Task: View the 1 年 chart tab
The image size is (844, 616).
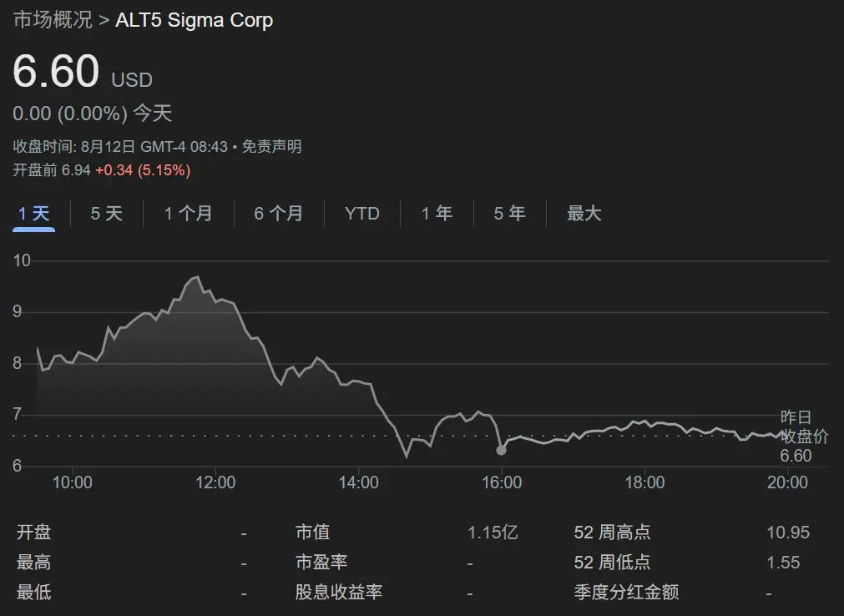Action: click(437, 214)
